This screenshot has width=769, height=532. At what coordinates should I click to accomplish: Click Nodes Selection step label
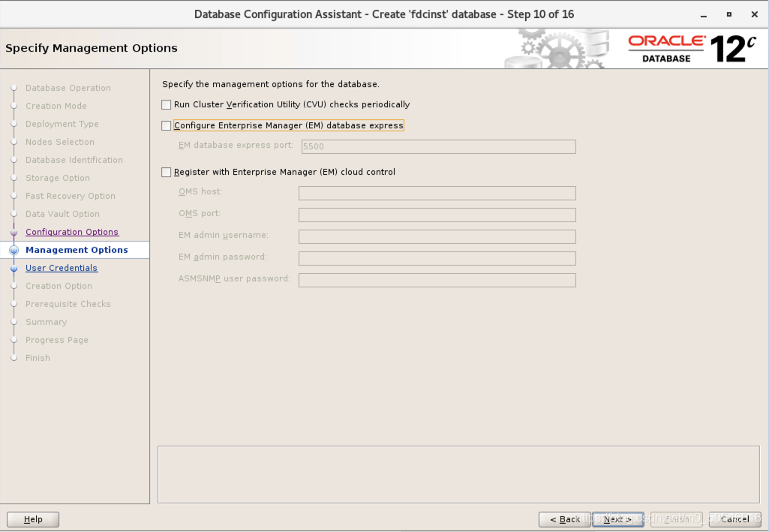click(60, 143)
